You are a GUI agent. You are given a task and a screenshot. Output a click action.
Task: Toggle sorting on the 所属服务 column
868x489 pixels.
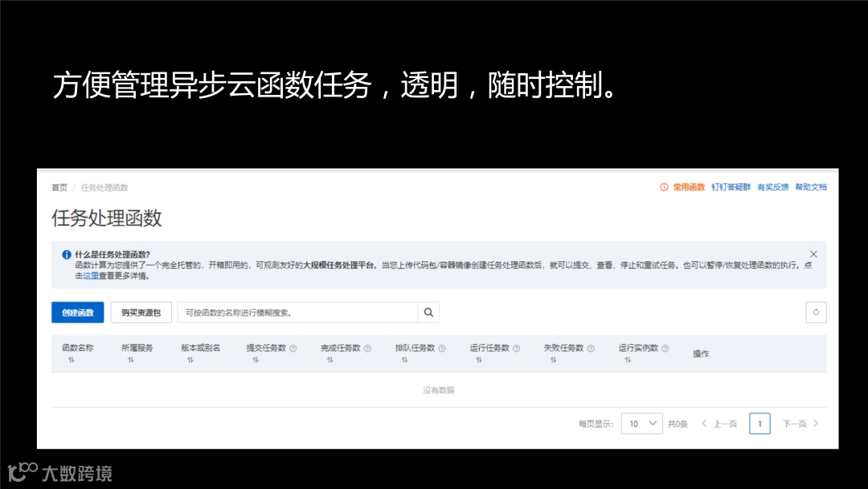[x=130, y=359]
